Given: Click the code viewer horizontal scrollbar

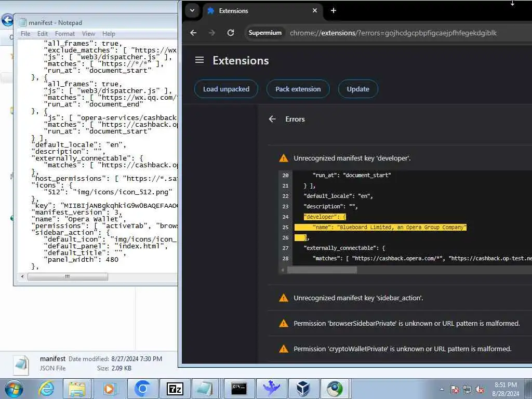Looking at the screenshot, I should tap(322, 270).
